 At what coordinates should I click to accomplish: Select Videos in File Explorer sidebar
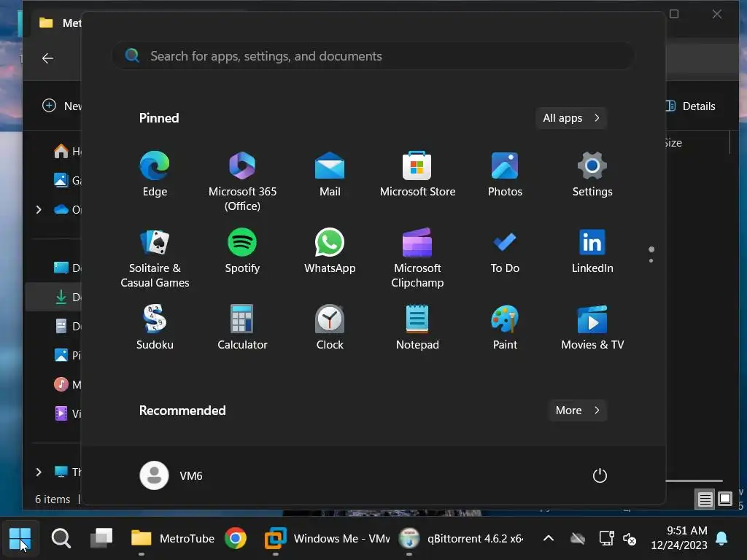[x=66, y=413]
